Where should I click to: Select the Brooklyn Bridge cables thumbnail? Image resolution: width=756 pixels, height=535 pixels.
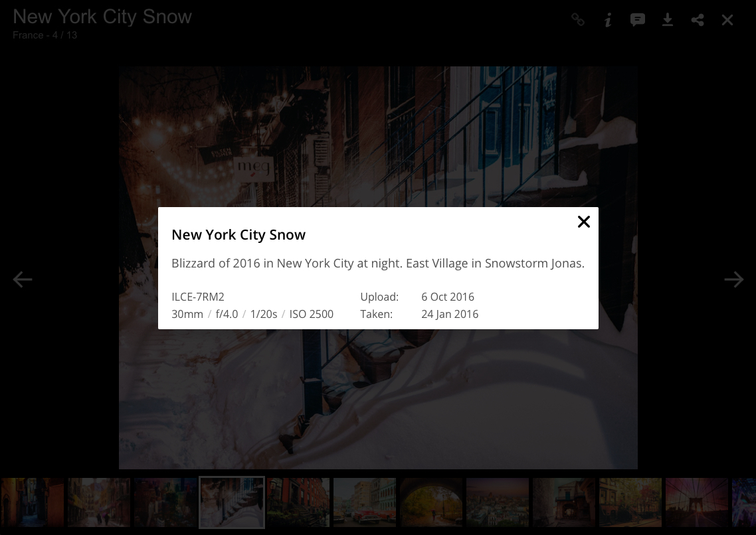[x=697, y=502]
